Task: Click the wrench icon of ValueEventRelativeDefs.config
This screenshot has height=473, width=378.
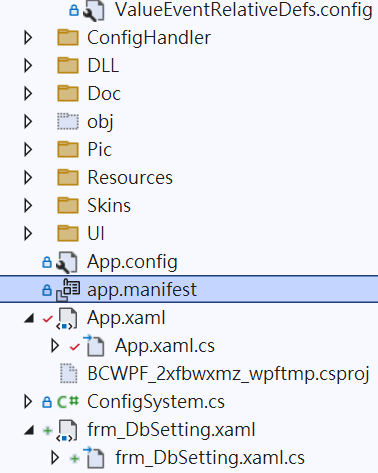Action: pos(94,11)
